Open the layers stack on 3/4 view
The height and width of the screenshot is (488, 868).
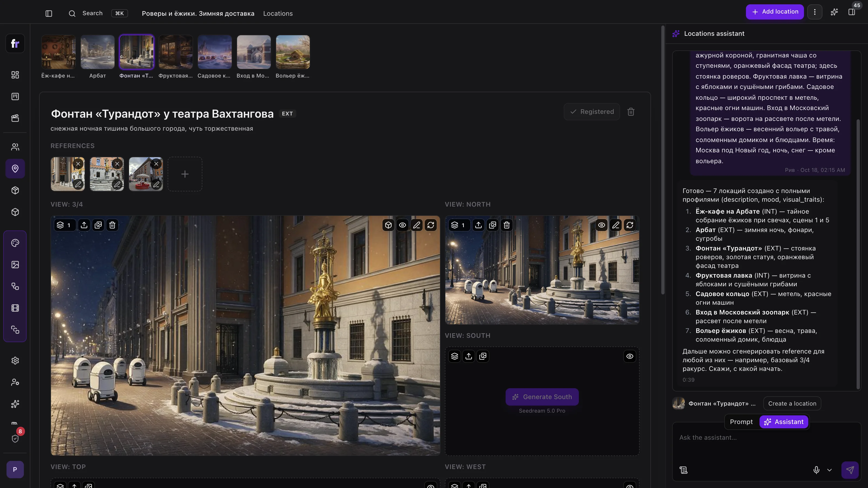(x=65, y=225)
